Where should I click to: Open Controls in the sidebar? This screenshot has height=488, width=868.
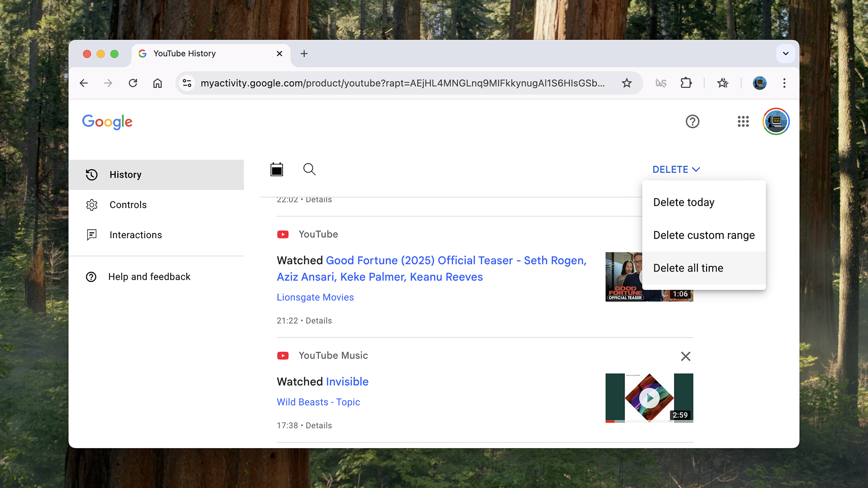tap(128, 205)
